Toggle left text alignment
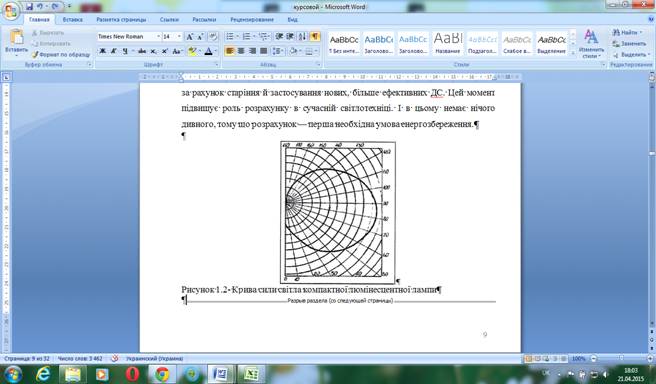656x384 pixels. point(230,51)
